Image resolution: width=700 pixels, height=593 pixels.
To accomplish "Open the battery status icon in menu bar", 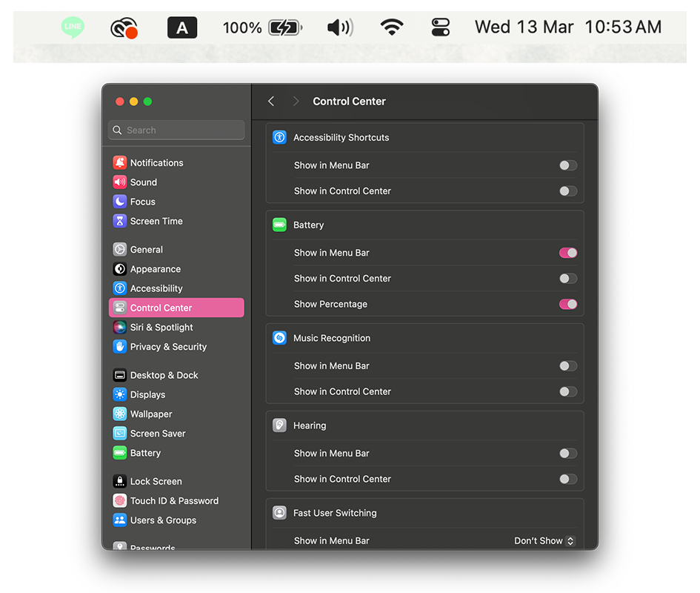I will pyautogui.click(x=285, y=27).
